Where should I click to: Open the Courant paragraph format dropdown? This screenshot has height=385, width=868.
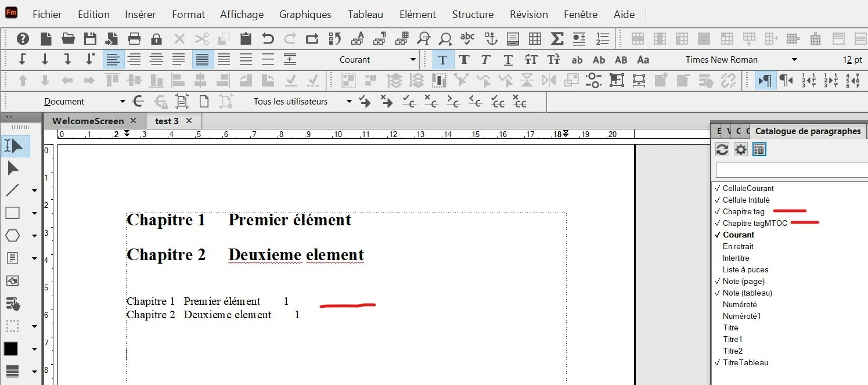(x=413, y=59)
